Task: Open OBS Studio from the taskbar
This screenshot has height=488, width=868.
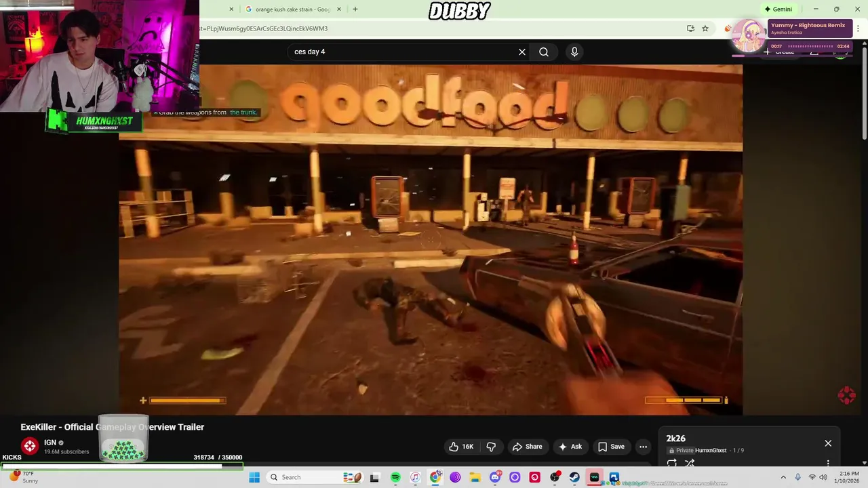Action: 555,477
